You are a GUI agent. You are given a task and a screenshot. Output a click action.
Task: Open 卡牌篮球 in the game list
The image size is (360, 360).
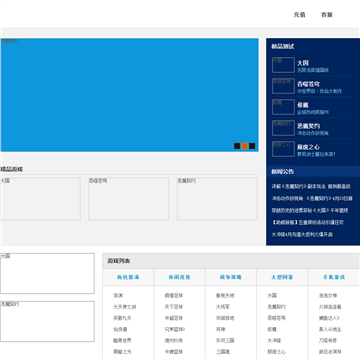pyautogui.click(x=174, y=352)
